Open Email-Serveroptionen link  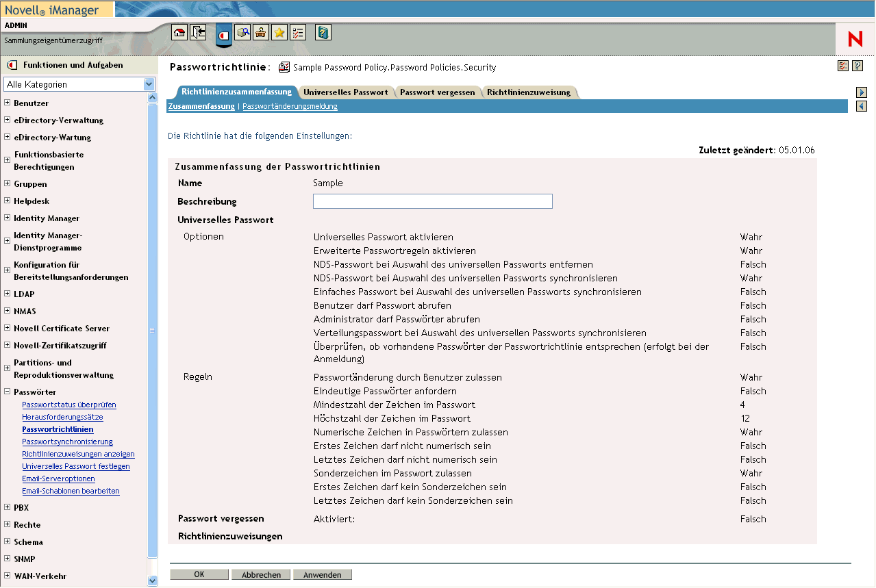point(58,478)
